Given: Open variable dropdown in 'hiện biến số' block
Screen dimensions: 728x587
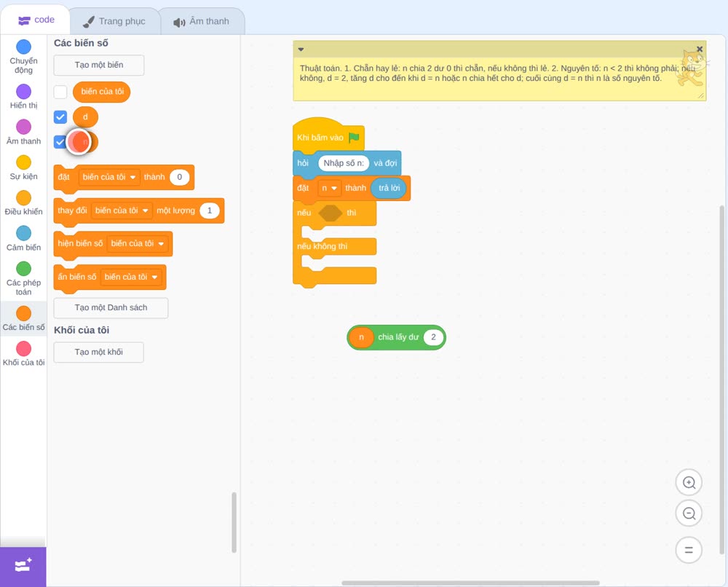Looking at the screenshot, I should pos(138,243).
